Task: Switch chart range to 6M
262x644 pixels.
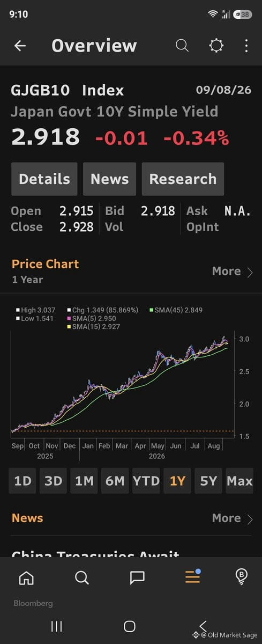Action: [x=115, y=481]
